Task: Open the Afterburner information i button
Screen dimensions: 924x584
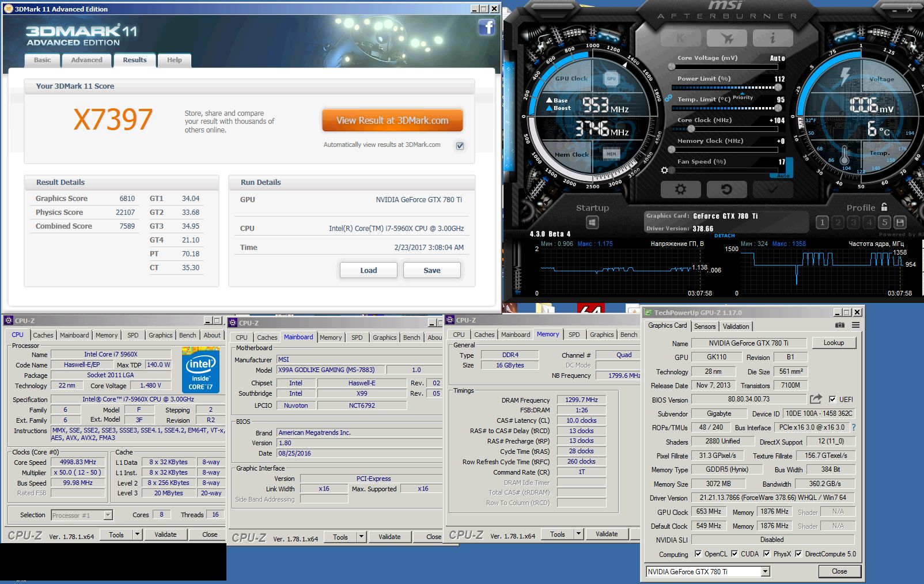Action: (773, 39)
